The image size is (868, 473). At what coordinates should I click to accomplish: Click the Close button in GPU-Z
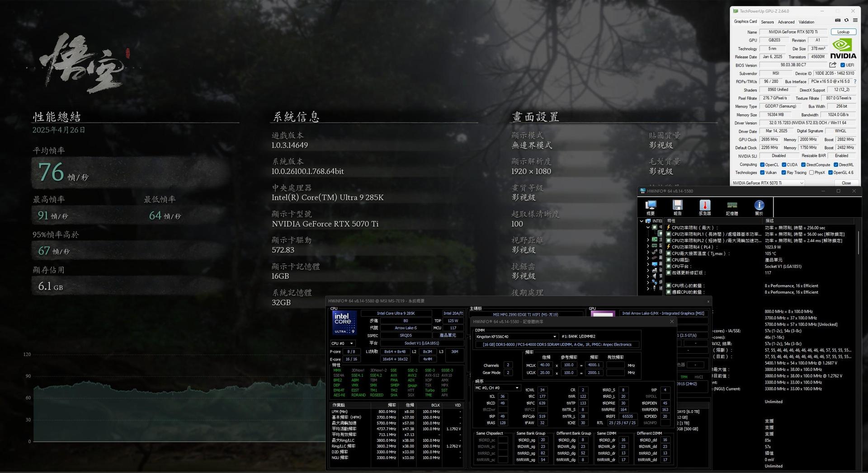[846, 183]
